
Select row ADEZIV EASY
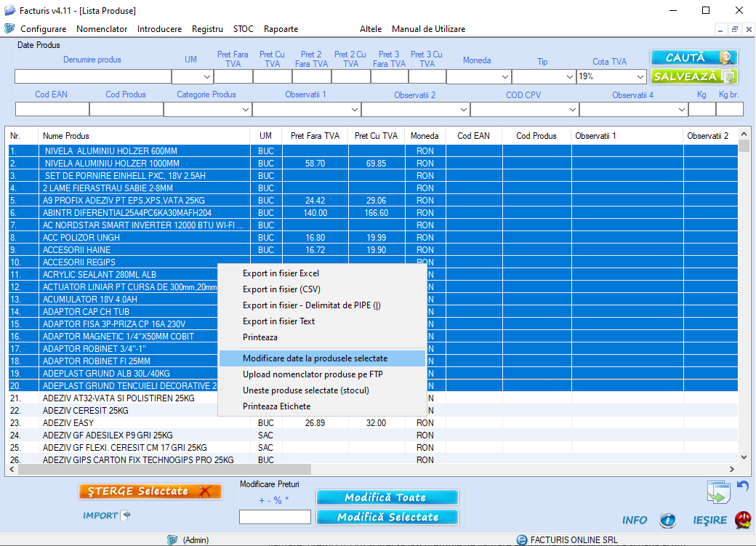pos(373,423)
